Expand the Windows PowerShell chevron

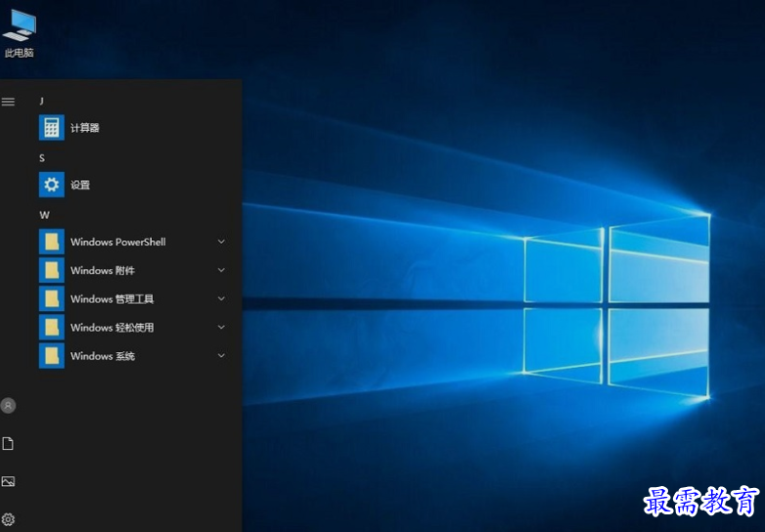(x=221, y=242)
